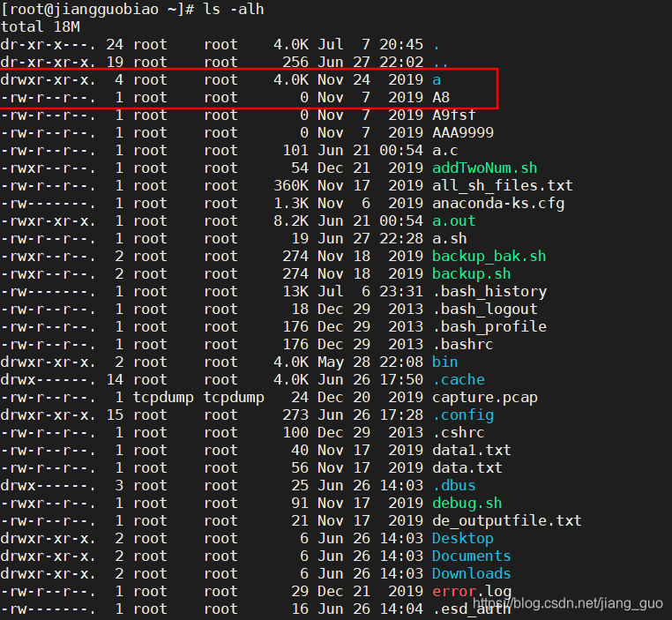Click the 'de_outputfile.txt' file name

pyautogui.click(x=506, y=520)
